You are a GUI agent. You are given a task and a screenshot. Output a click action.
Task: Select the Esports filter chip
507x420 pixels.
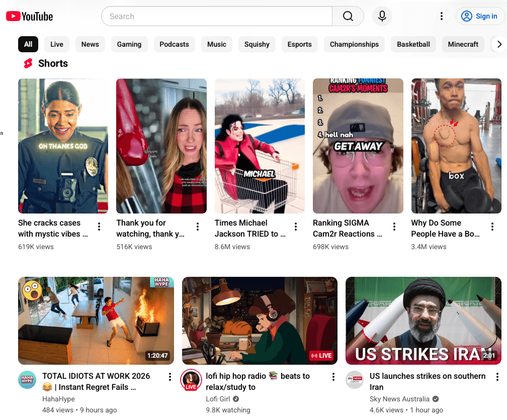300,44
